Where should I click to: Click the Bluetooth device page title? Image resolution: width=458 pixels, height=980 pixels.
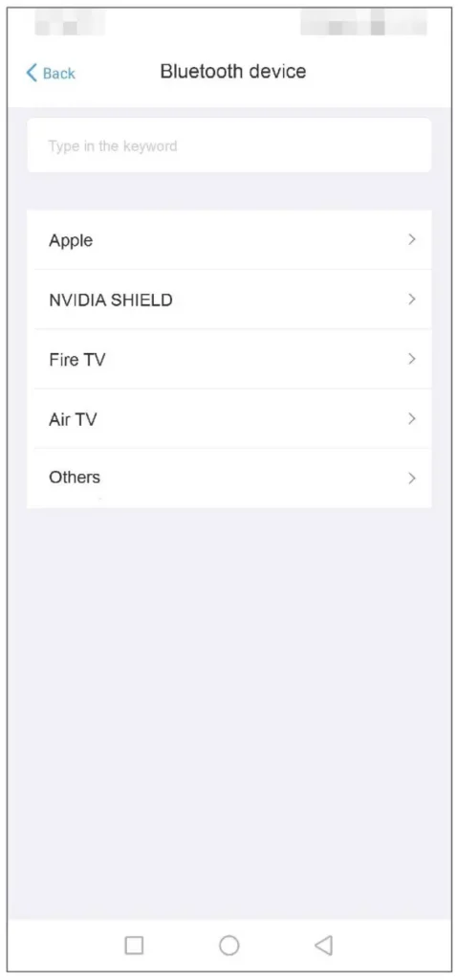[x=233, y=71]
